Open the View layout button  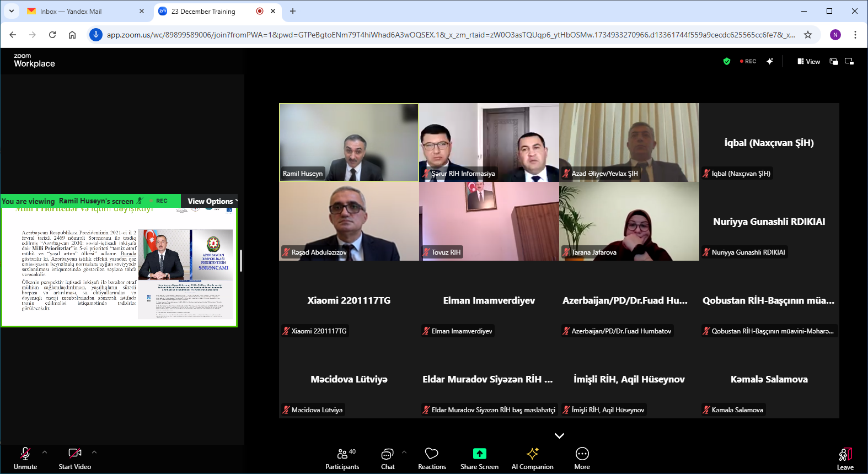(x=808, y=61)
